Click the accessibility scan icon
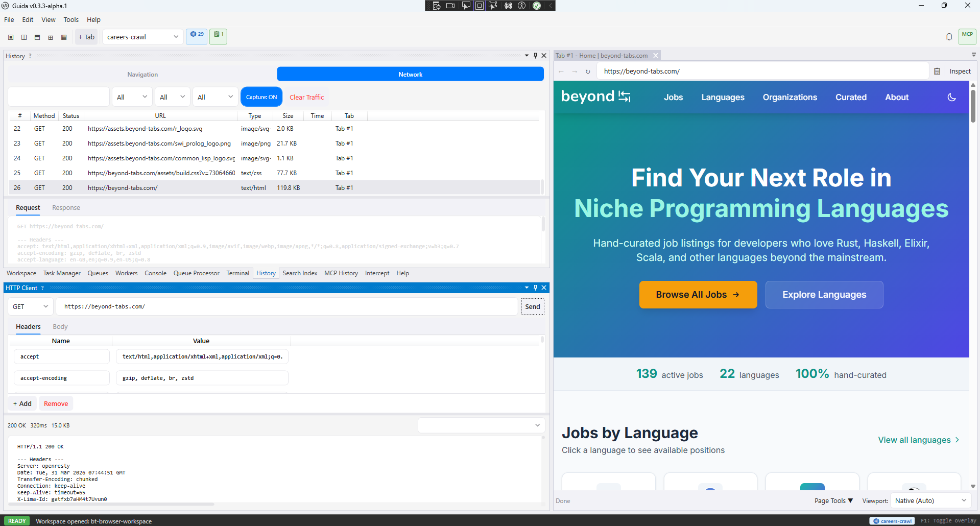Image resolution: width=980 pixels, height=526 pixels. tap(522, 6)
